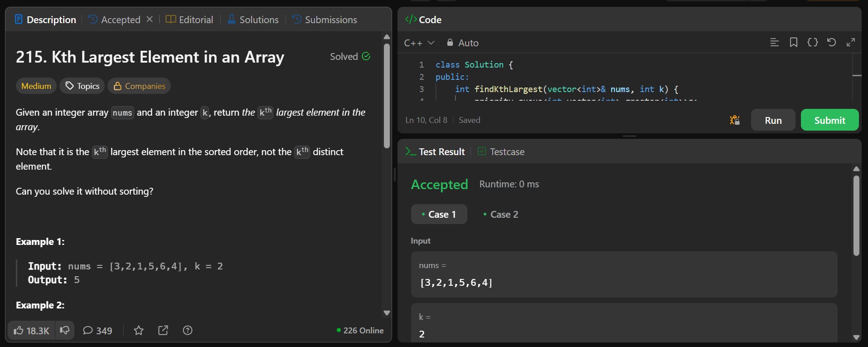Image resolution: width=868 pixels, height=347 pixels.
Task: Click the thumbs-down dislike icon
Action: pos(65,330)
